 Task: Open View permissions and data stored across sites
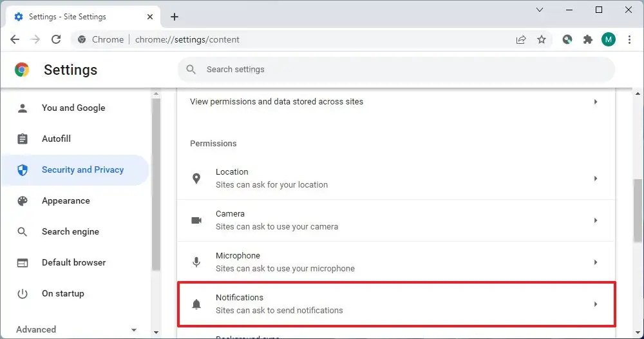[396, 101]
